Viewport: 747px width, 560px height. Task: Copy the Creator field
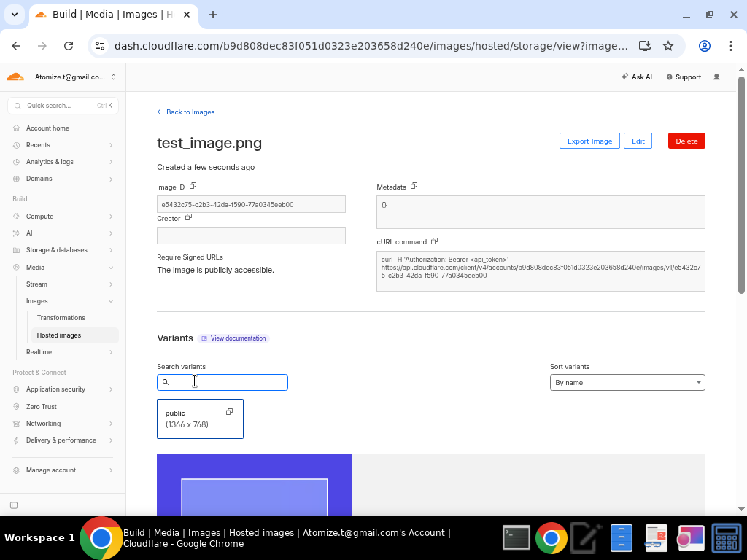click(x=187, y=217)
